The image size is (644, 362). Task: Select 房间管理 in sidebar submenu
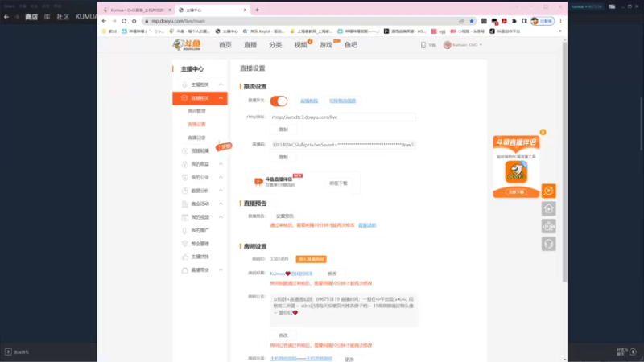(196, 111)
